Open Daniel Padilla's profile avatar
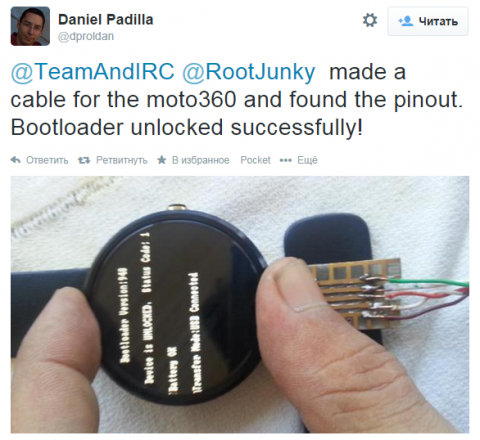Screen dimensions: 480x440 tap(30, 26)
